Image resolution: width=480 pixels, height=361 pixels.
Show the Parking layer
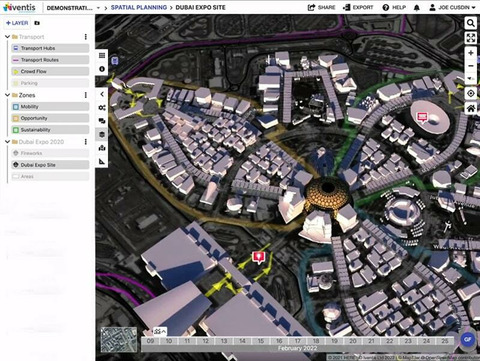click(x=50, y=83)
